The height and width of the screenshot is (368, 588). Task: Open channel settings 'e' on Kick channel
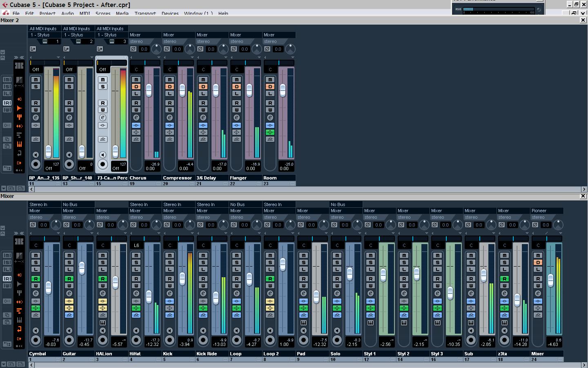click(170, 293)
